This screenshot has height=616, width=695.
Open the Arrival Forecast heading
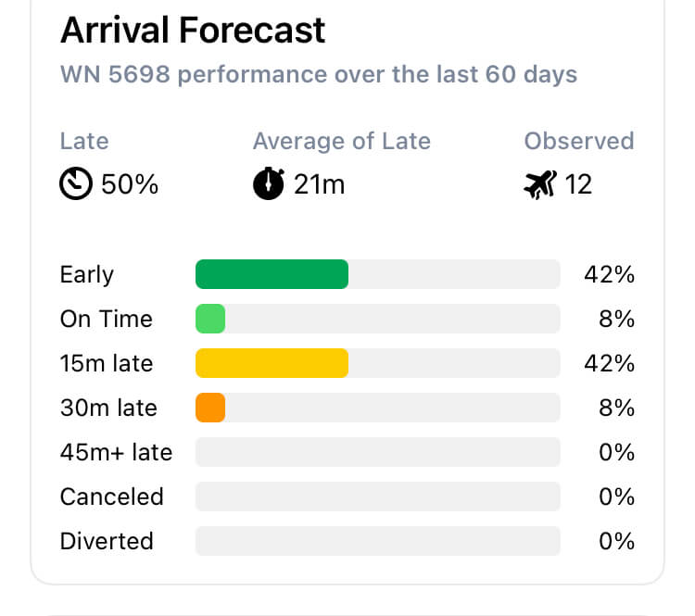point(193,31)
